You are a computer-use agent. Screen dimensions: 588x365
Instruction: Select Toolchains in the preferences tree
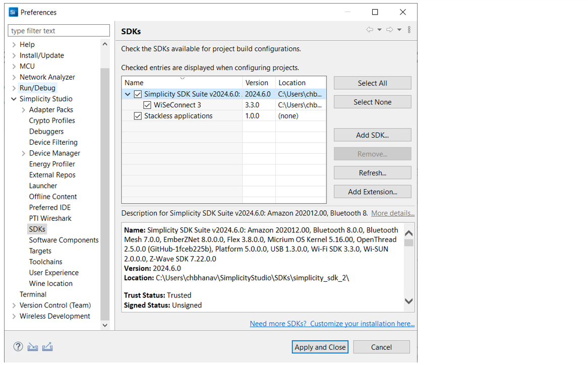45,262
